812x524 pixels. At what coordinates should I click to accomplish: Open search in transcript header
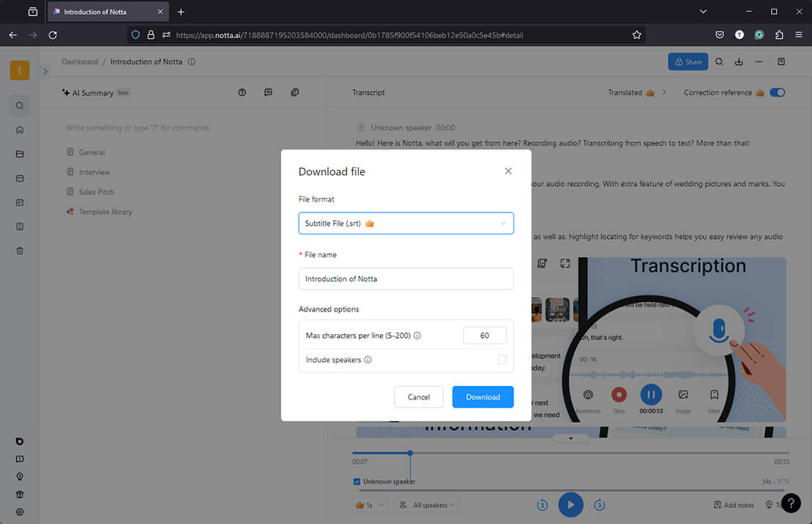coord(719,62)
